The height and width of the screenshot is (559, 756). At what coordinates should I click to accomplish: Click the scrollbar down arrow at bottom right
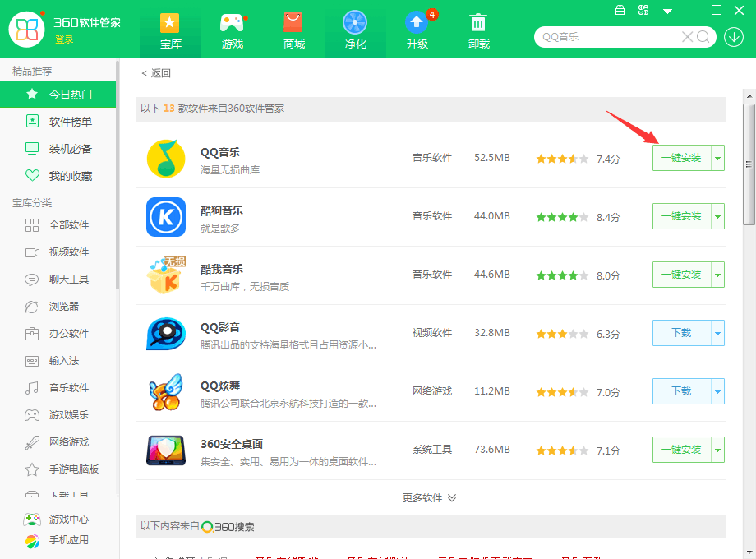[x=749, y=552]
